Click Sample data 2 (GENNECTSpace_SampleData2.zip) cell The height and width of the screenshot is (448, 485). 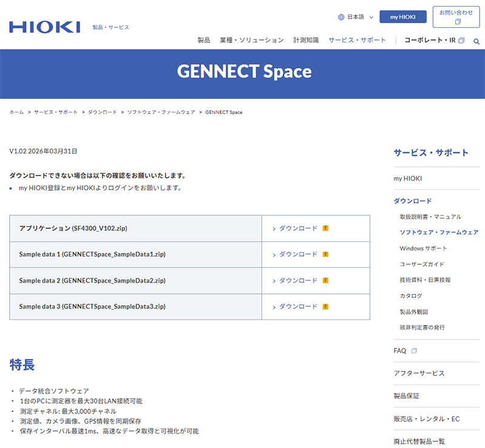click(135, 281)
